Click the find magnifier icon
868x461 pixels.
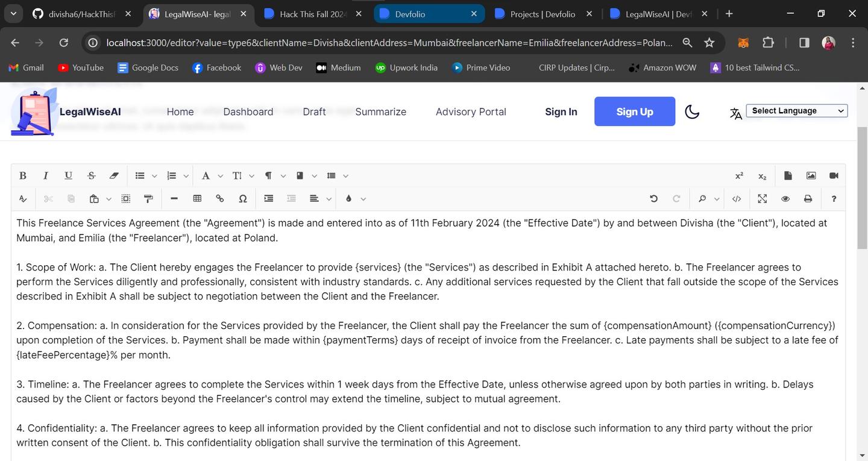(702, 198)
